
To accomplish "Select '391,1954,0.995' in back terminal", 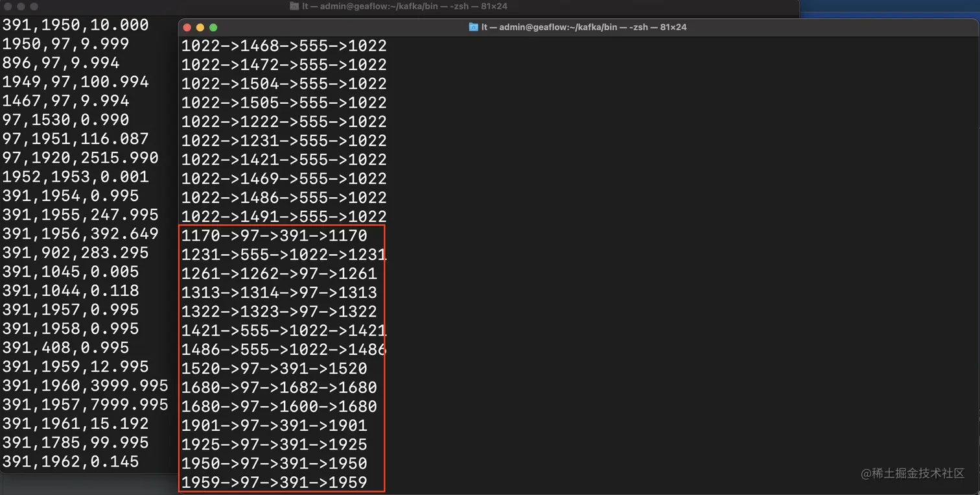I will (71, 196).
